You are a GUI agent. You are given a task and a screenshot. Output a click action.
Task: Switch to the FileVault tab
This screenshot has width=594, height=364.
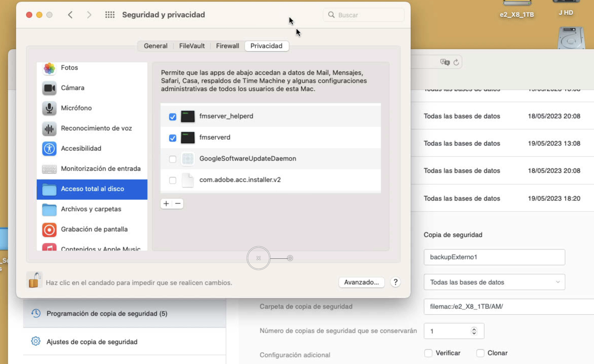point(192,46)
